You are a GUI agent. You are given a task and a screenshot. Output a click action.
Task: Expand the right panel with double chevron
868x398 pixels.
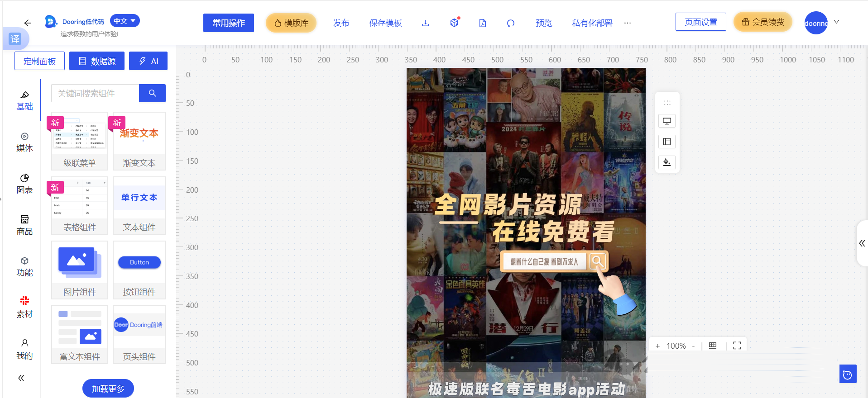pyautogui.click(x=862, y=243)
